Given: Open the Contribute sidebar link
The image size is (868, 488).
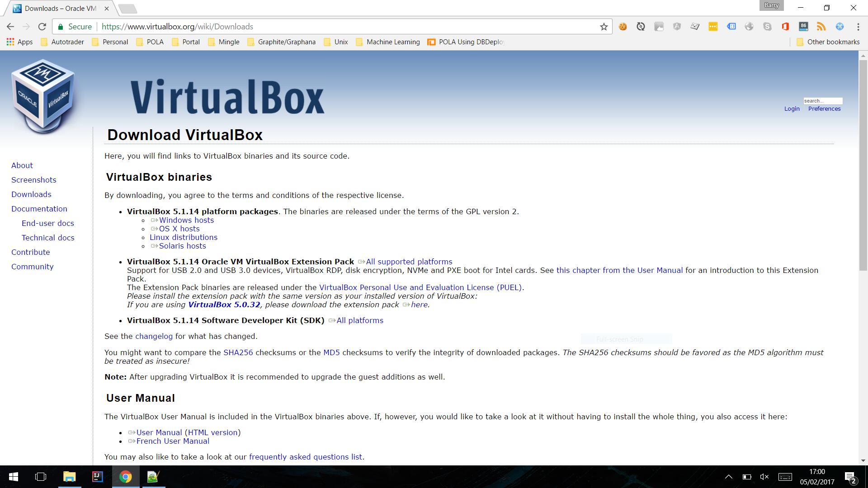Looking at the screenshot, I should point(31,252).
